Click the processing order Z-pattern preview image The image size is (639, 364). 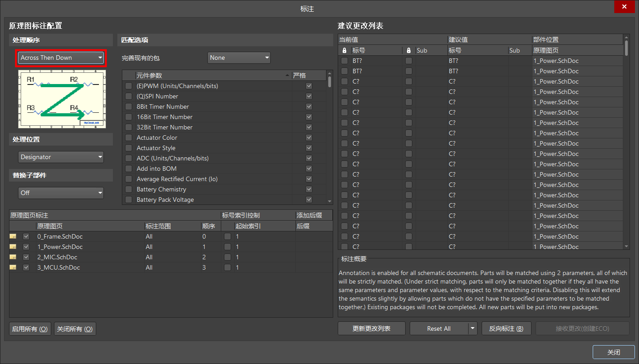coord(62,99)
